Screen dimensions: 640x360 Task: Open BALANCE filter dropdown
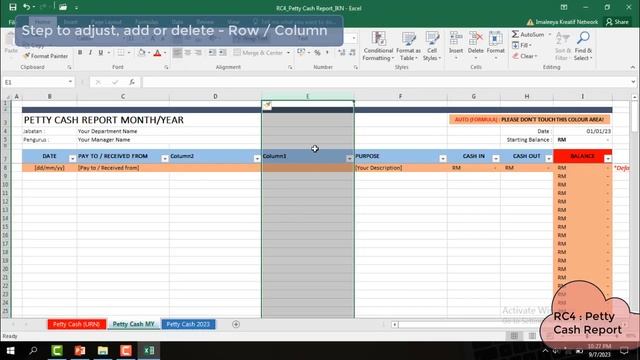(x=608, y=158)
